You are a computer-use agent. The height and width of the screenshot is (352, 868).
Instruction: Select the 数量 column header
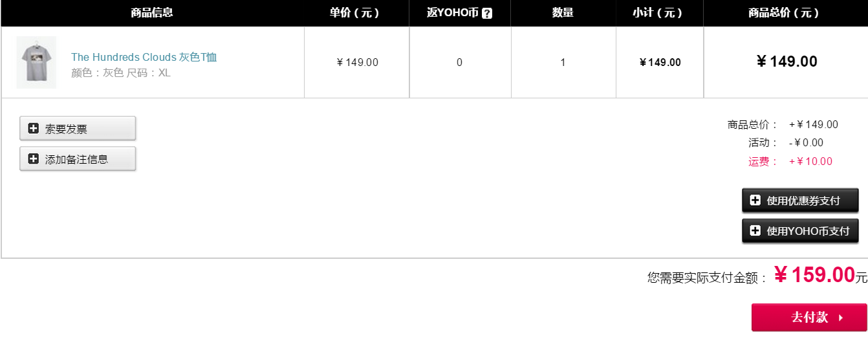(x=563, y=13)
